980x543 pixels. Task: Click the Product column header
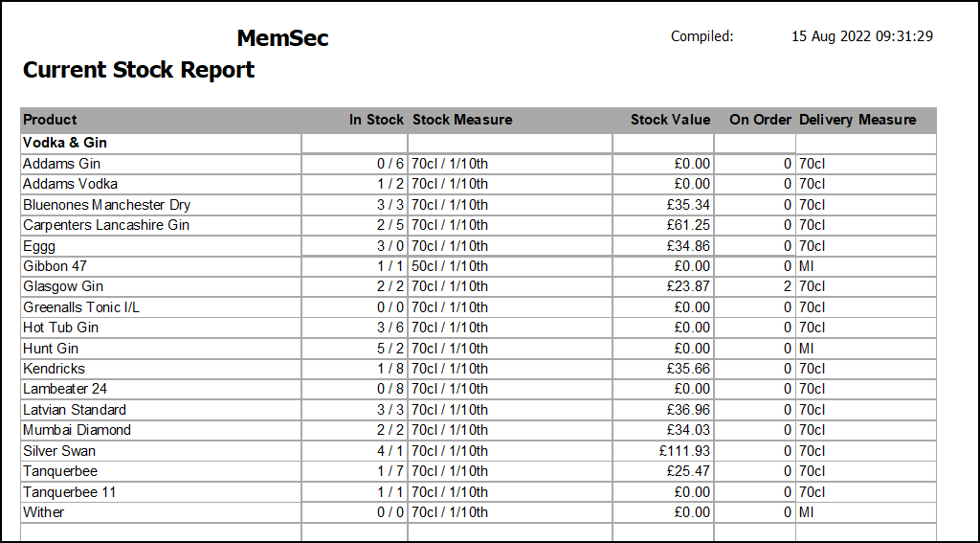[x=50, y=120]
